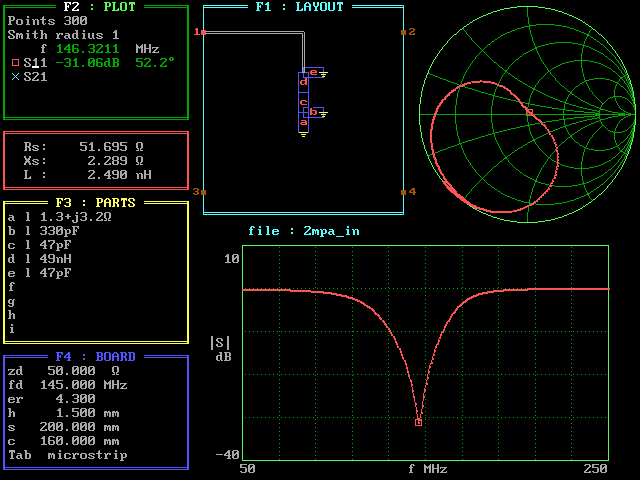This screenshot has height=480, width=640.
Task: Click marker at the dip of dB plot
Action: click(418, 422)
